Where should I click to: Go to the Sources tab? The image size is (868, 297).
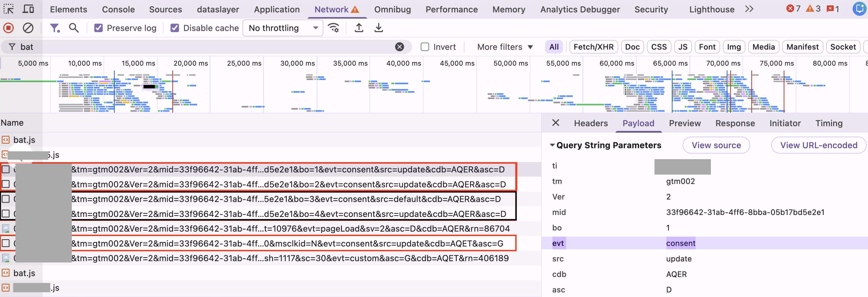[x=166, y=9]
